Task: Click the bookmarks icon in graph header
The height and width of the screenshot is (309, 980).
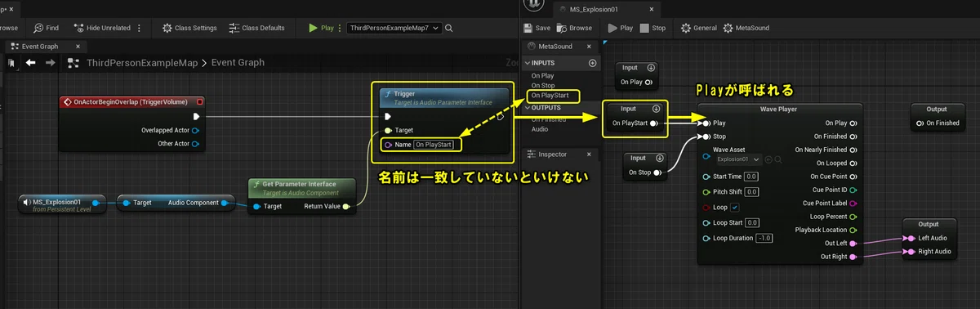Action: point(12,63)
